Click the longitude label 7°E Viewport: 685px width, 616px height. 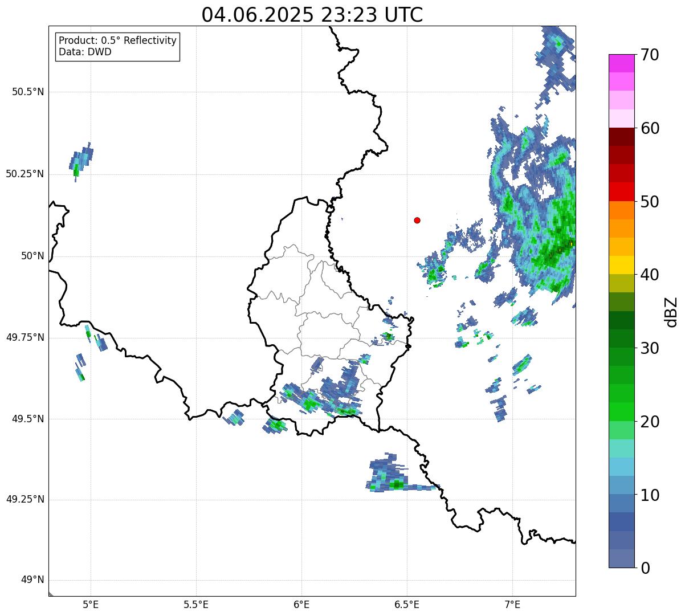tap(512, 604)
